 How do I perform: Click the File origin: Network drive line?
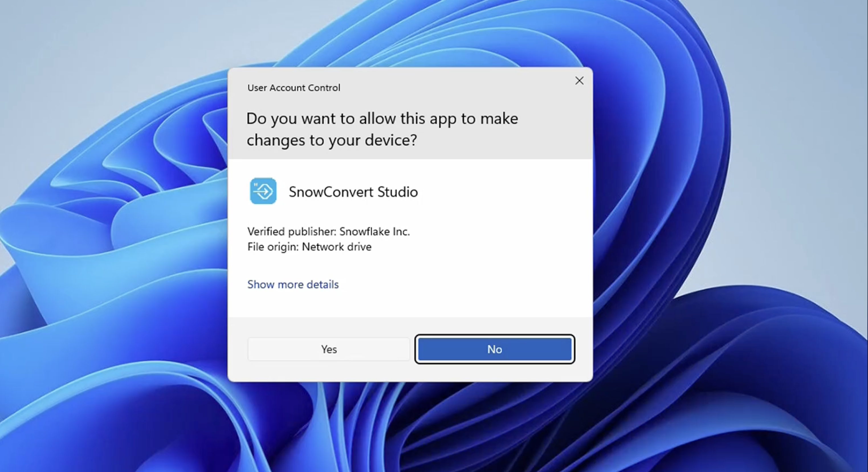(309, 247)
